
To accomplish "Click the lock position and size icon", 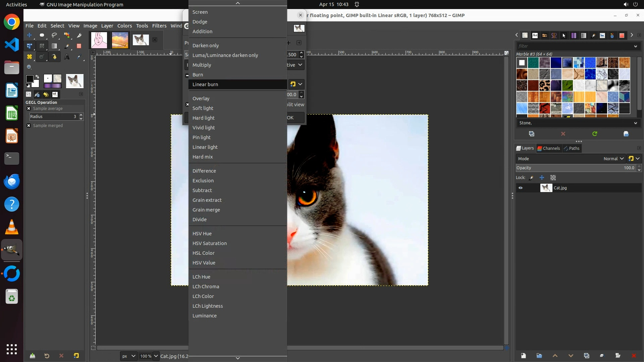I will tap(542, 178).
